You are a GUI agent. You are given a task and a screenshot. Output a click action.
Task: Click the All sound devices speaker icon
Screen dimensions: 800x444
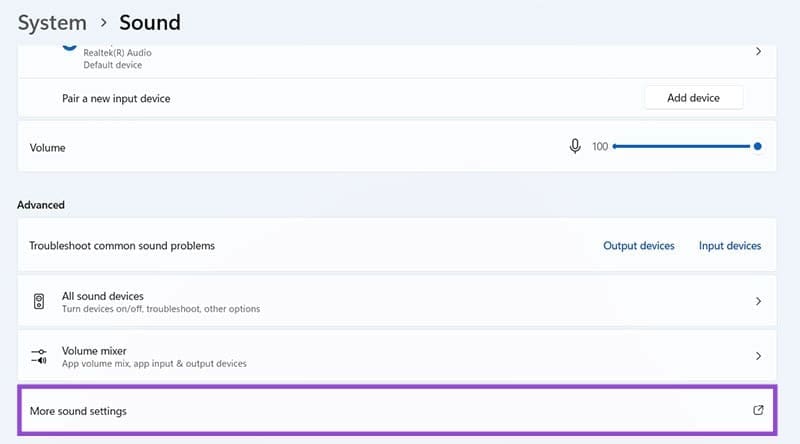(x=39, y=301)
